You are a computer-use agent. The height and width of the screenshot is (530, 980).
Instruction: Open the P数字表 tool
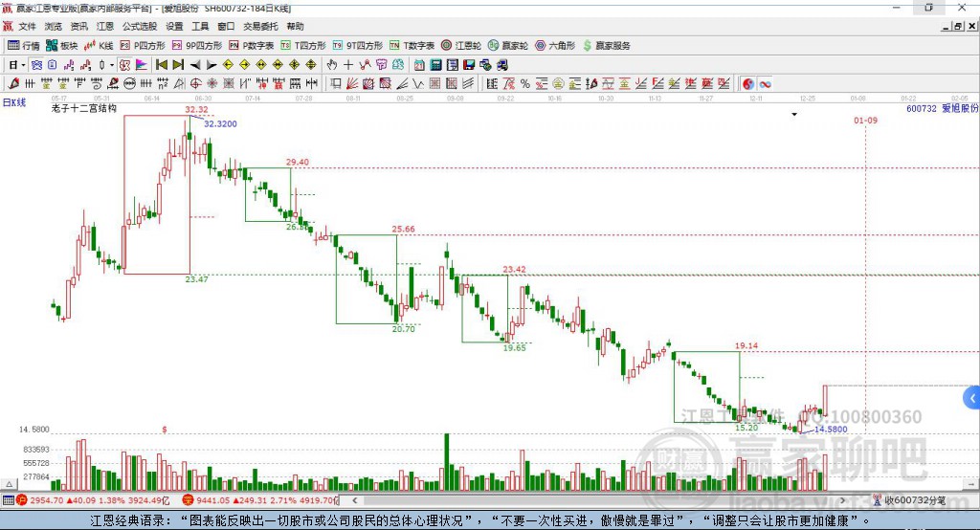(x=252, y=46)
